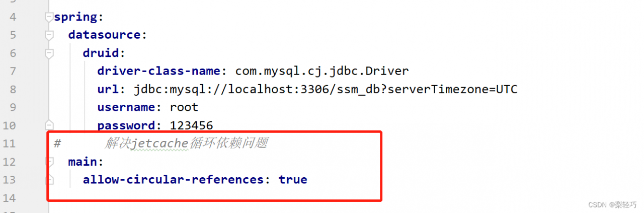Collapse the spring block fold marker
Screen dimensions: 644x213
click(x=49, y=17)
